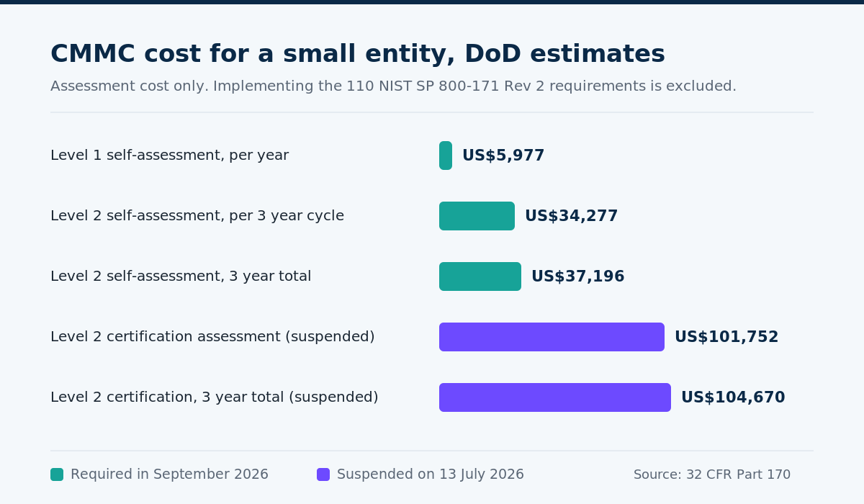Image resolution: width=864 pixels, height=504 pixels.
Task: Click legend text 'Suspended on 13 July 2026'
Action: 431,474
